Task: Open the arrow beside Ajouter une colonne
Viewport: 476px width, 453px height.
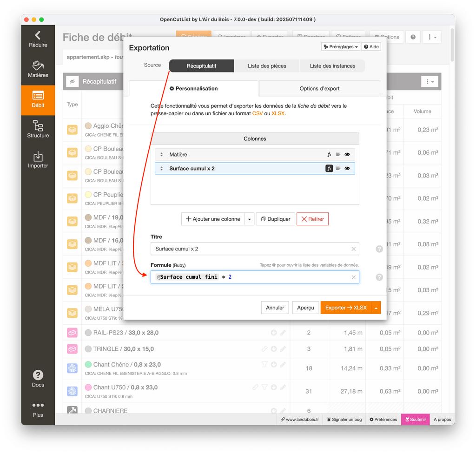Action: (x=250, y=219)
